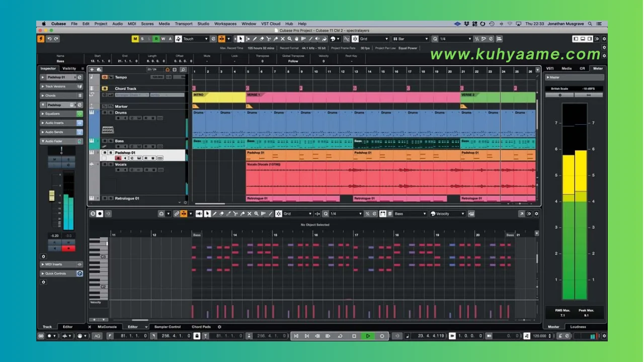Viewport: 644px width, 362px height.
Task: Click the Redo arrow in the project toolbar
Action: click(x=56, y=39)
